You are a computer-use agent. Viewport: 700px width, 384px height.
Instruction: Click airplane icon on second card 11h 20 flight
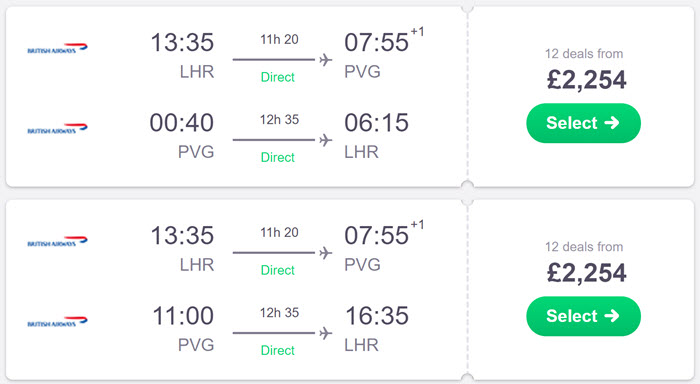[326, 253]
